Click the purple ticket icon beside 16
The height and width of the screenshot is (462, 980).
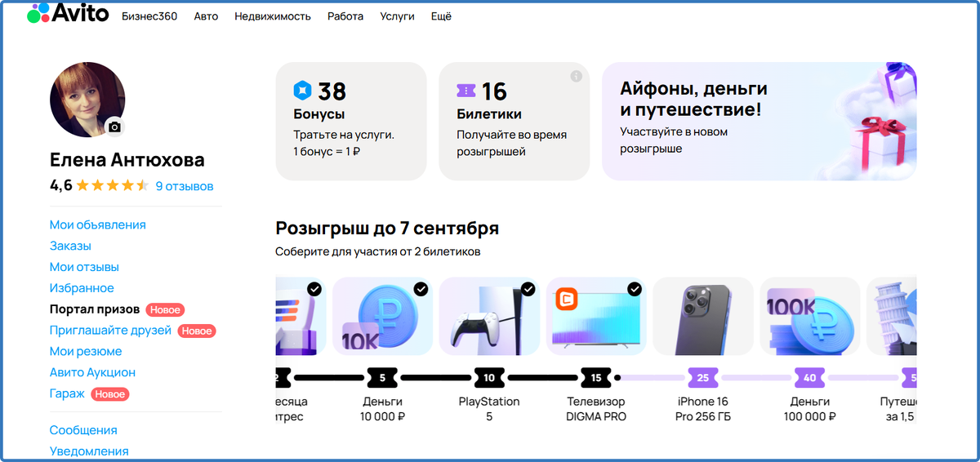pyautogui.click(x=466, y=91)
